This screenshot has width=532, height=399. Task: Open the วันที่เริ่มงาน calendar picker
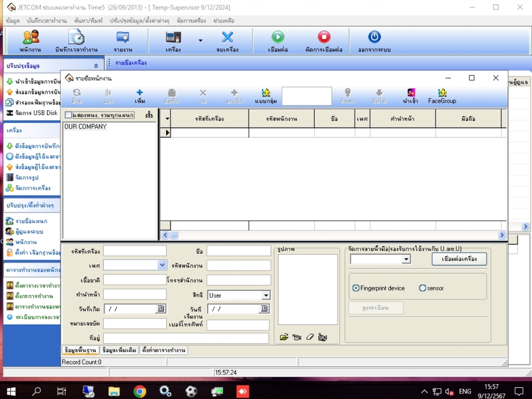point(264,309)
